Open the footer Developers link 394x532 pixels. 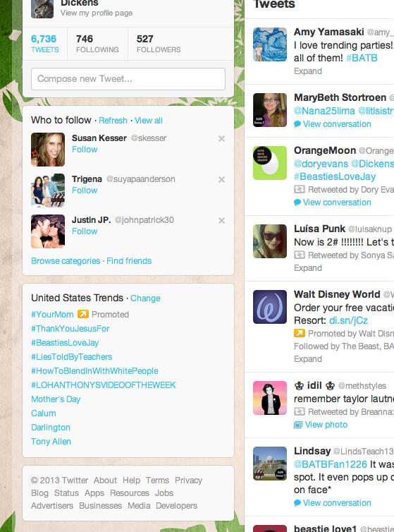(176, 506)
